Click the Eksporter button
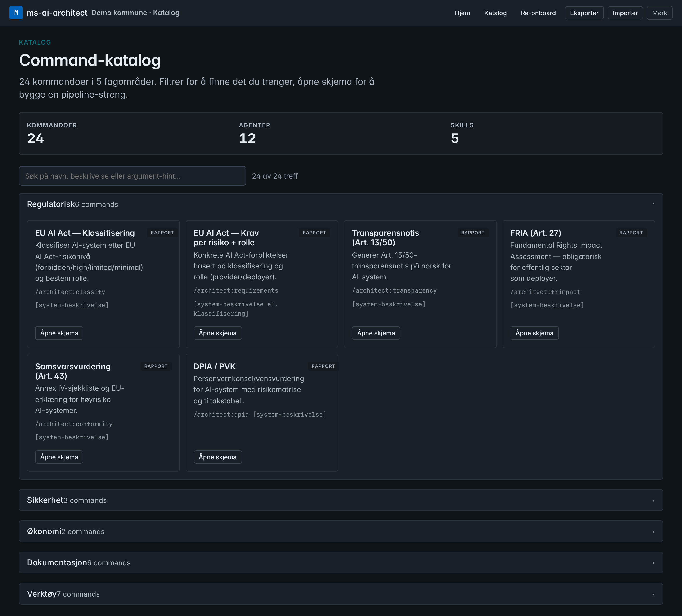 (584, 13)
